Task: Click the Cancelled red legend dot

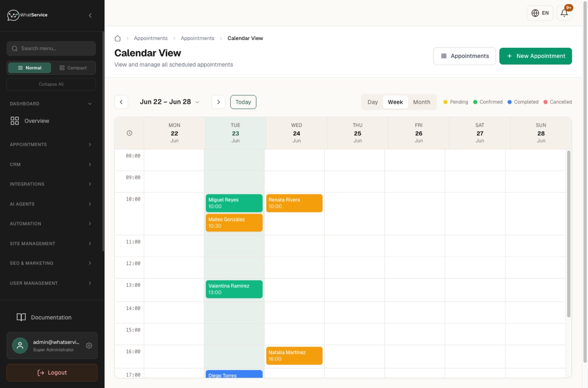Action: click(546, 102)
